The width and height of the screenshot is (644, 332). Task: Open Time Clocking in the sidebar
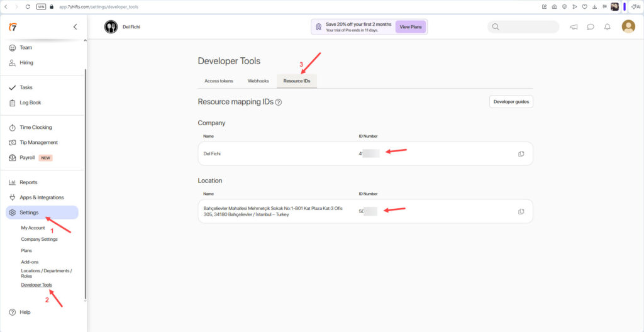36,128
